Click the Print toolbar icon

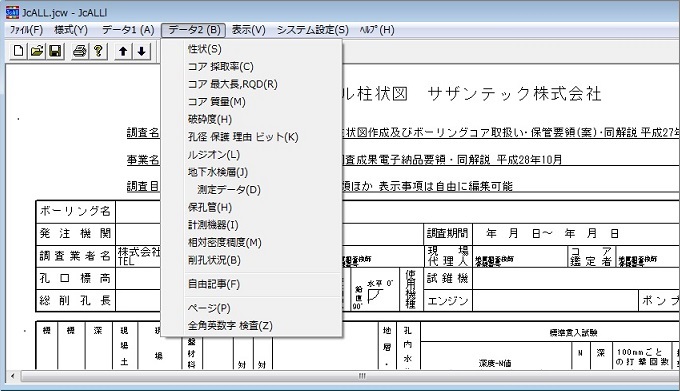(79, 51)
